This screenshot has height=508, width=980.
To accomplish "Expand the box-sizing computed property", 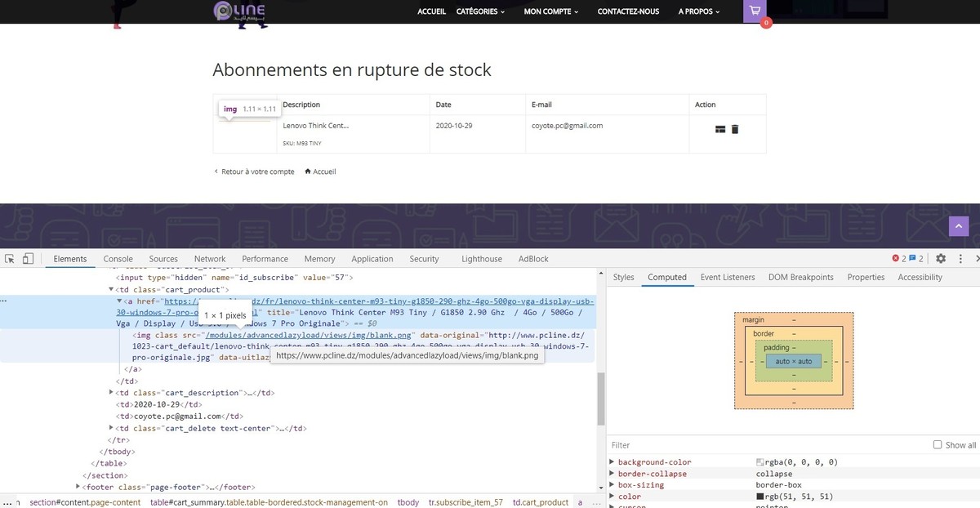I will [612, 485].
